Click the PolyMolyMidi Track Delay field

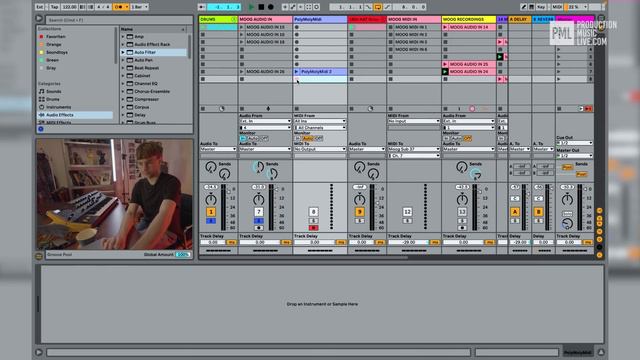(314, 242)
